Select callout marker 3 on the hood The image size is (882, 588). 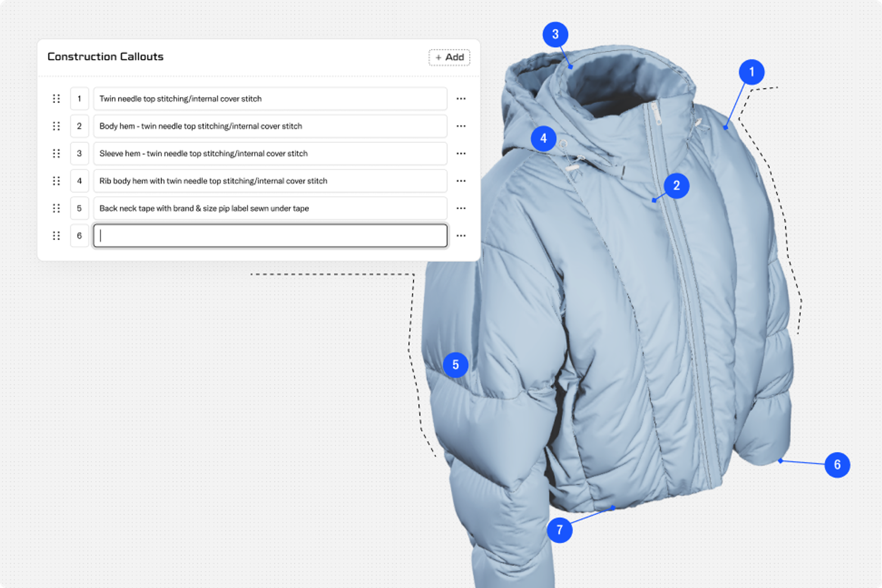(555, 34)
